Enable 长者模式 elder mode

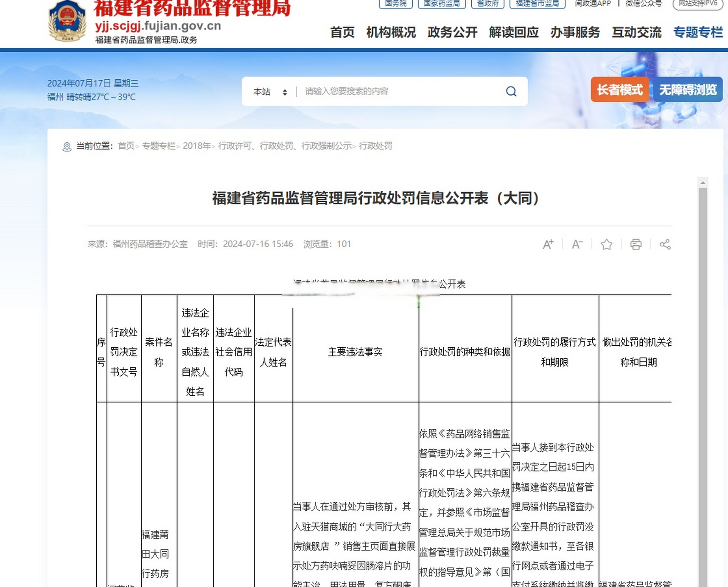click(619, 89)
